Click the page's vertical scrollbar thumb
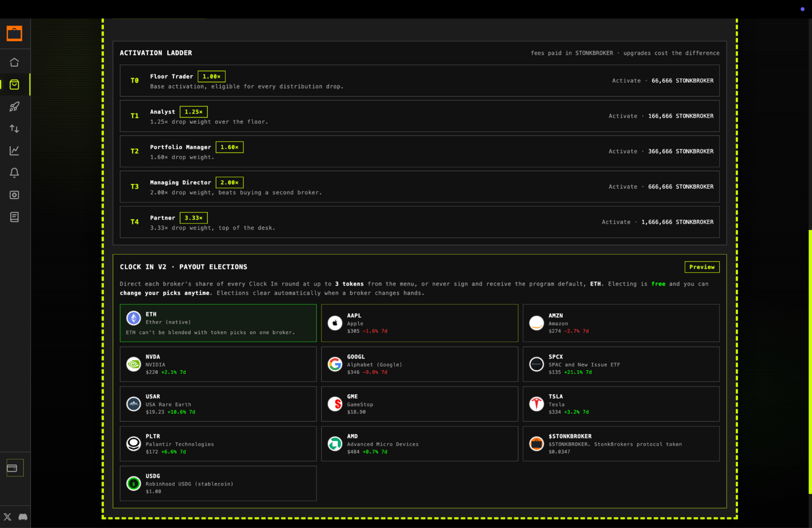This screenshot has height=528, width=812. [x=810, y=362]
